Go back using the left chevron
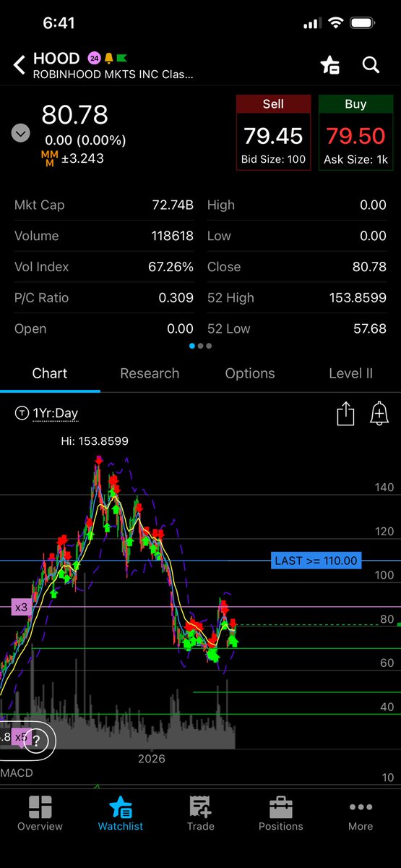Screen dimensions: 401x868 [x=20, y=65]
